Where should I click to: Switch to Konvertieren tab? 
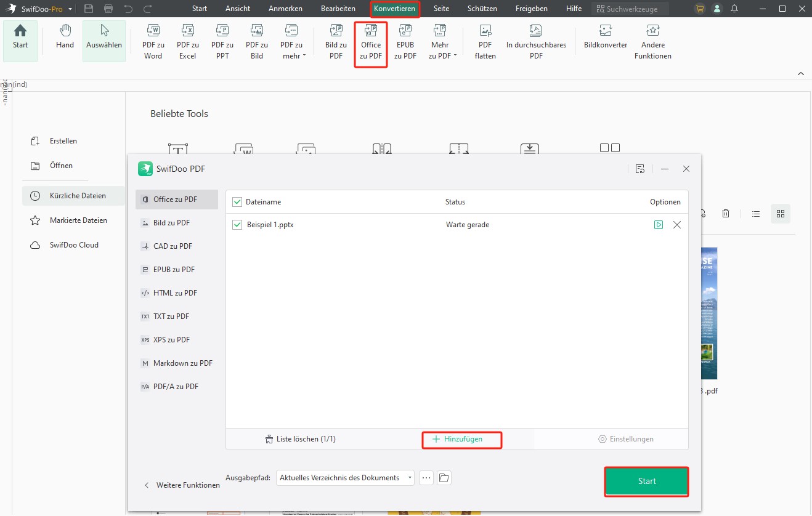point(395,9)
